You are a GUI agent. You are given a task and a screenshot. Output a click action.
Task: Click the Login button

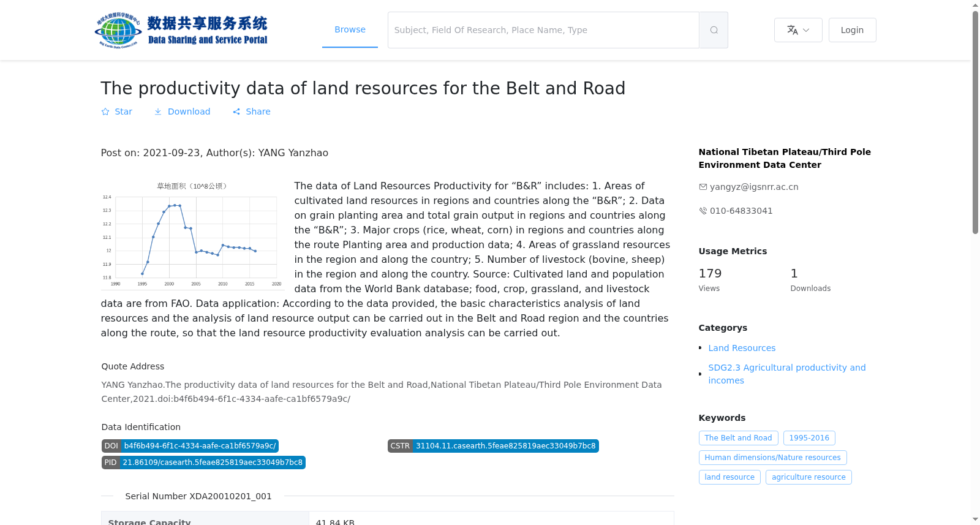pos(852,30)
